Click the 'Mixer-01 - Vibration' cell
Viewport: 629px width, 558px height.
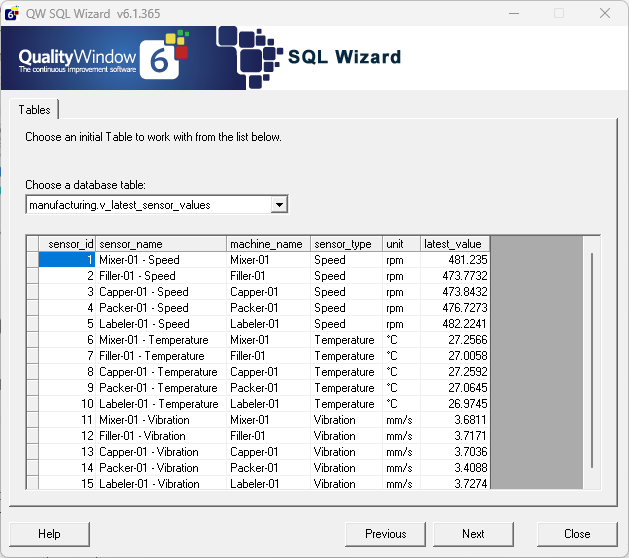(x=161, y=420)
